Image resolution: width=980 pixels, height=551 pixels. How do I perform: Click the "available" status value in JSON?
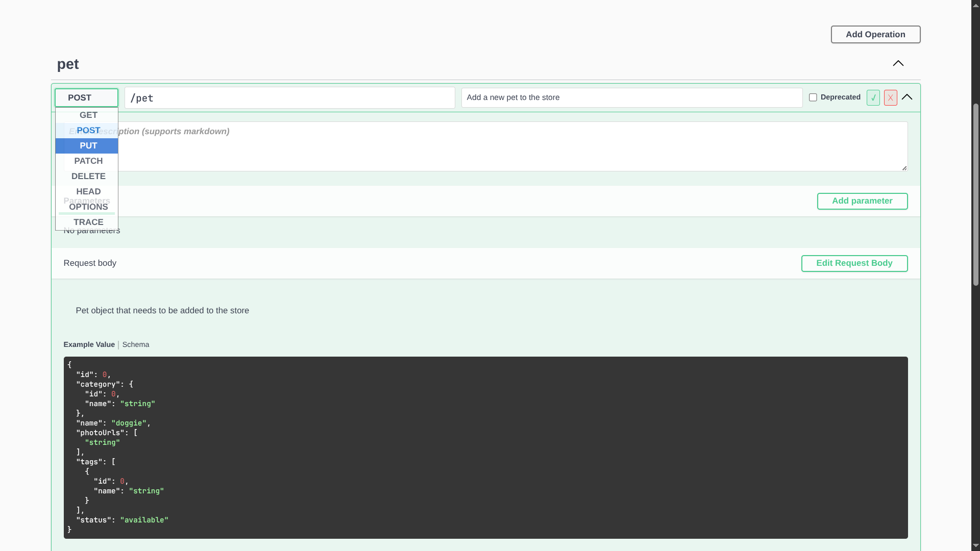coord(144,520)
